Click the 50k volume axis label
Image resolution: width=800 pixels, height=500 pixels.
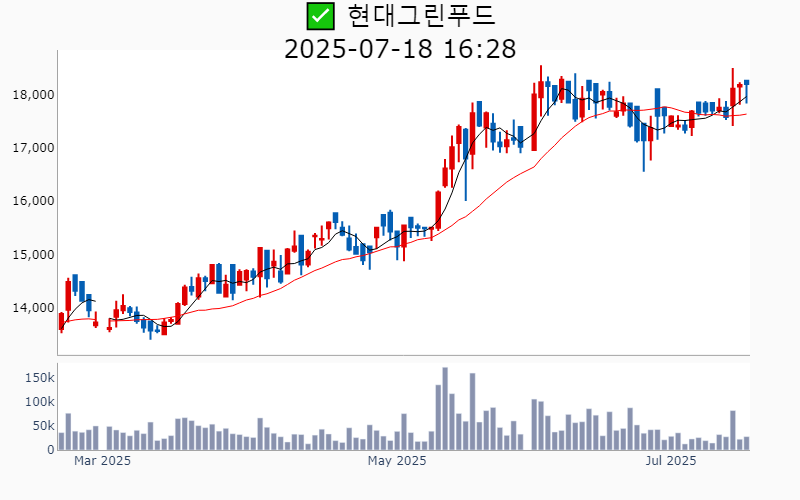pyautogui.click(x=43, y=426)
